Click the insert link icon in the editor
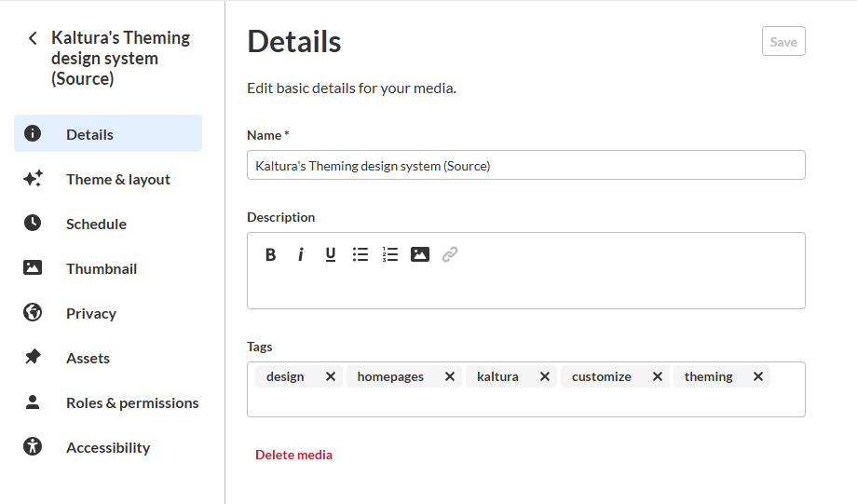This screenshot has width=857, height=504. [450, 254]
